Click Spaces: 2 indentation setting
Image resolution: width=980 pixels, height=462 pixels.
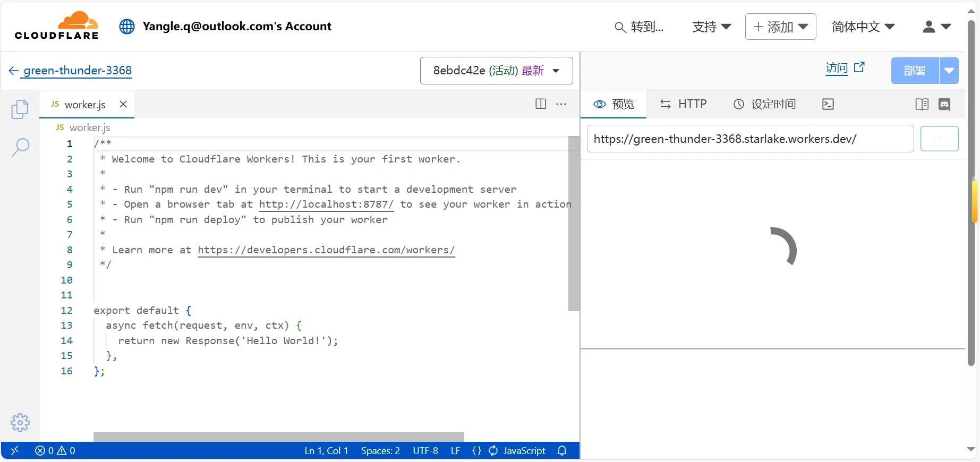coord(380,450)
